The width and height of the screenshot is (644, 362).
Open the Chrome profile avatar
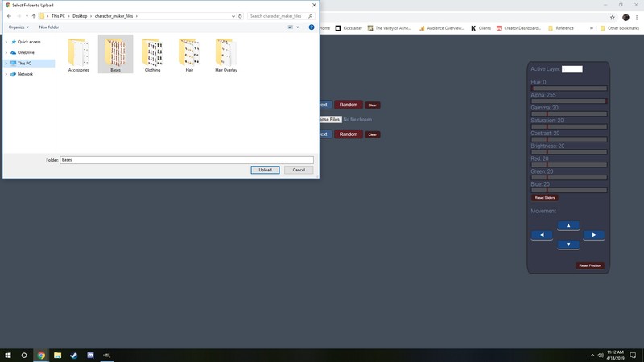[625, 17]
